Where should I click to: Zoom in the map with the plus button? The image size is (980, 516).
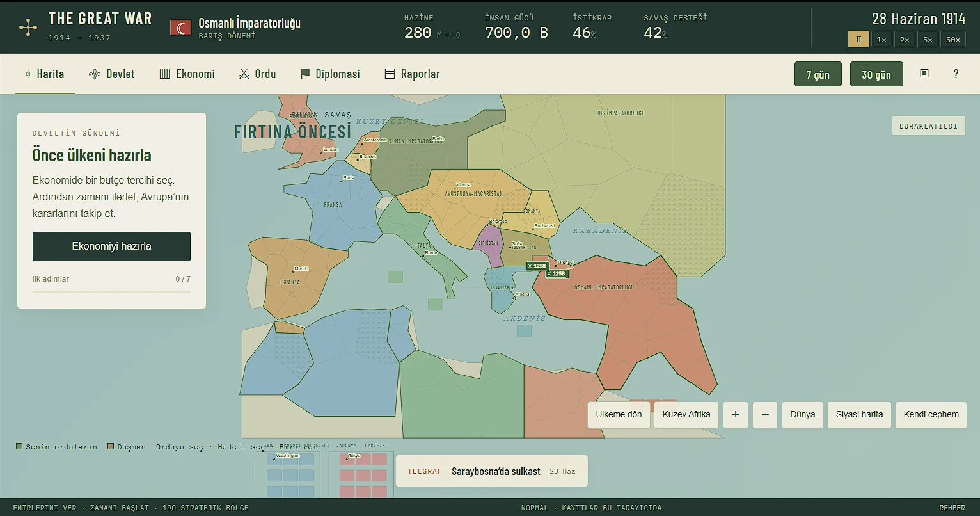736,414
